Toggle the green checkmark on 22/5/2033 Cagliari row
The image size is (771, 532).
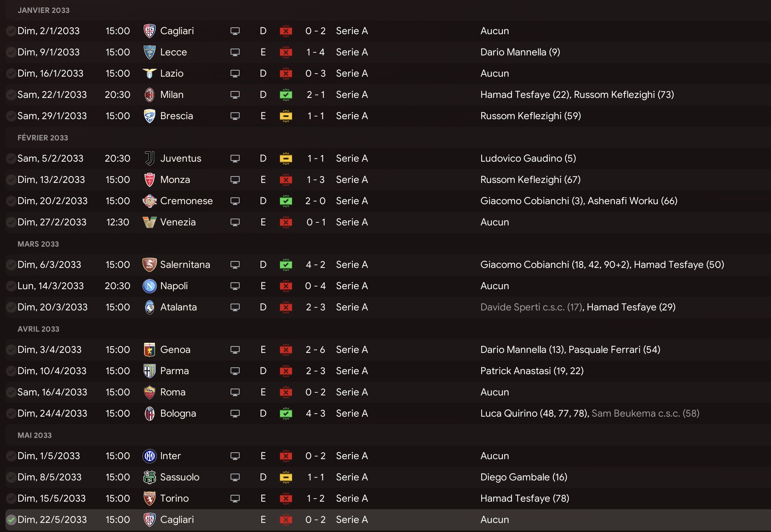(x=11, y=519)
